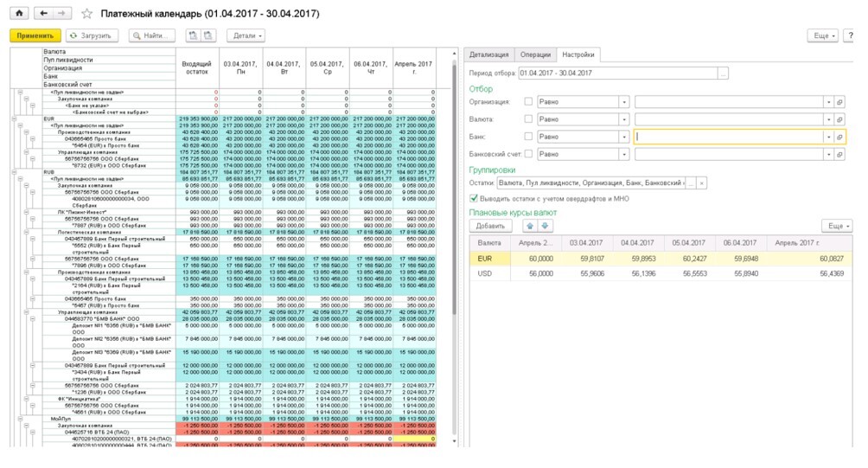The height and width of the screenshot is (468, 868).
Task: Tick the Валюта filter checkbox
Action: click(527, 119)
